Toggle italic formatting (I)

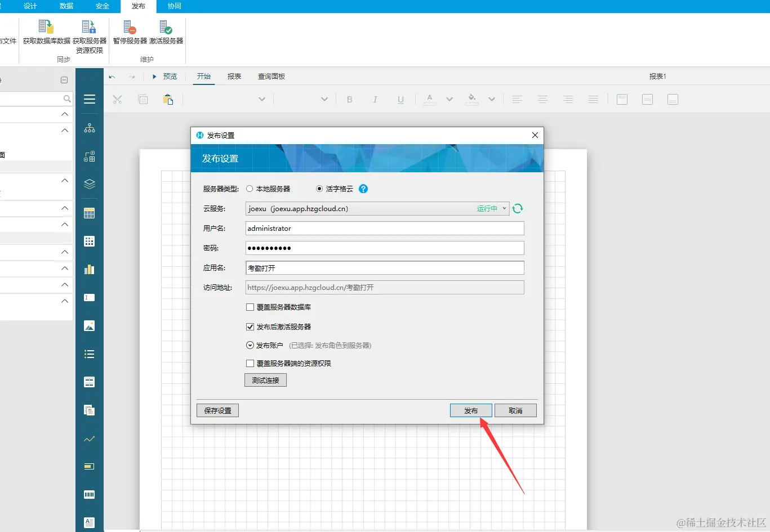click(375, 100)
